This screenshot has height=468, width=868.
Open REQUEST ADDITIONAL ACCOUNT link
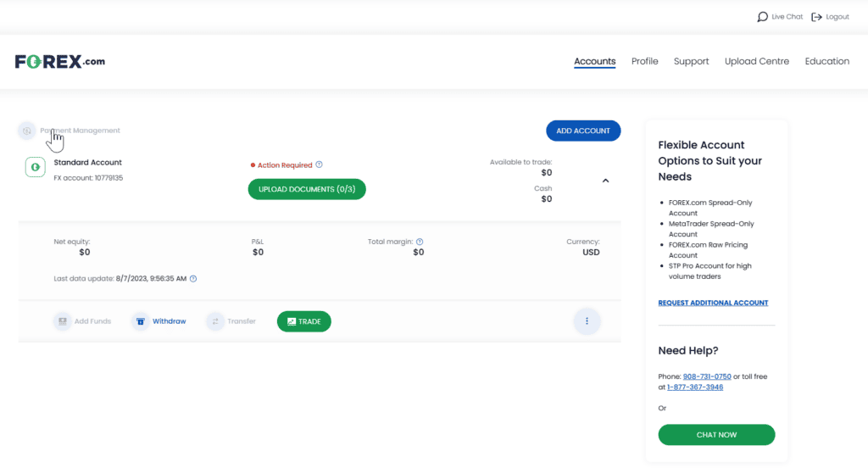pos(713,303)
